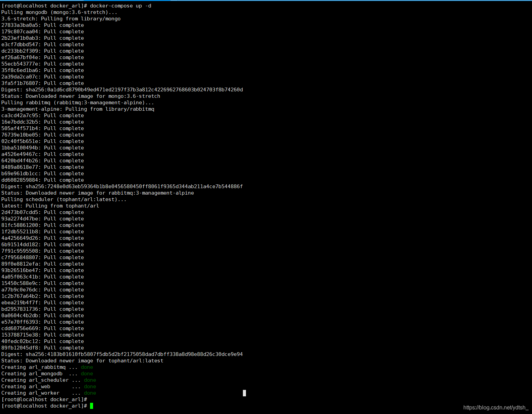Click 'Creating arl_scheduler ... done' line
The height and width of the screenshot is (414, 532).
point(49,380)
